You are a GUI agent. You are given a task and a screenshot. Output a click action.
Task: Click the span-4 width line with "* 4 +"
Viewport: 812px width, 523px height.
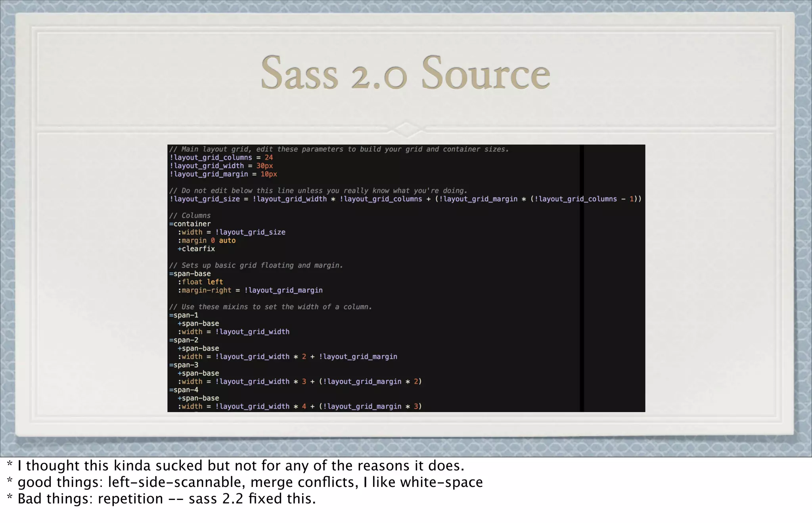point(300,406)
